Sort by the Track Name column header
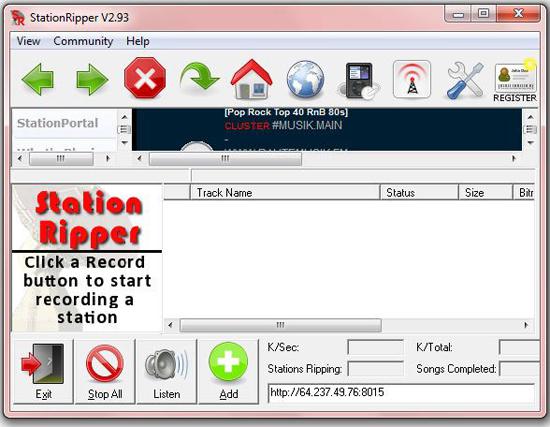The width and height of the screenshot is (550, 427). tap(285, 193)
